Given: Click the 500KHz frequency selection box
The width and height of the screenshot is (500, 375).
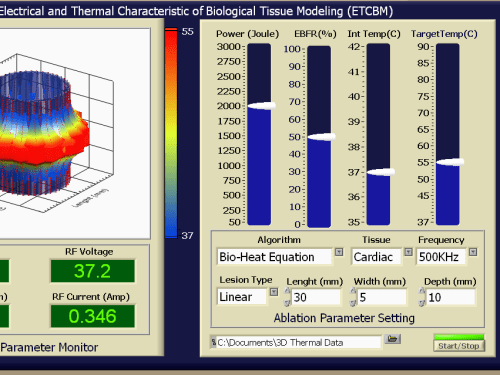Looking at the screenshot, I should pos(441,257).
